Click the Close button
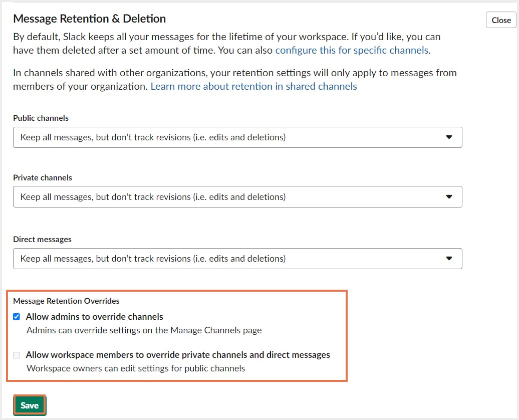The image size is (519, 420). (501, 20)
